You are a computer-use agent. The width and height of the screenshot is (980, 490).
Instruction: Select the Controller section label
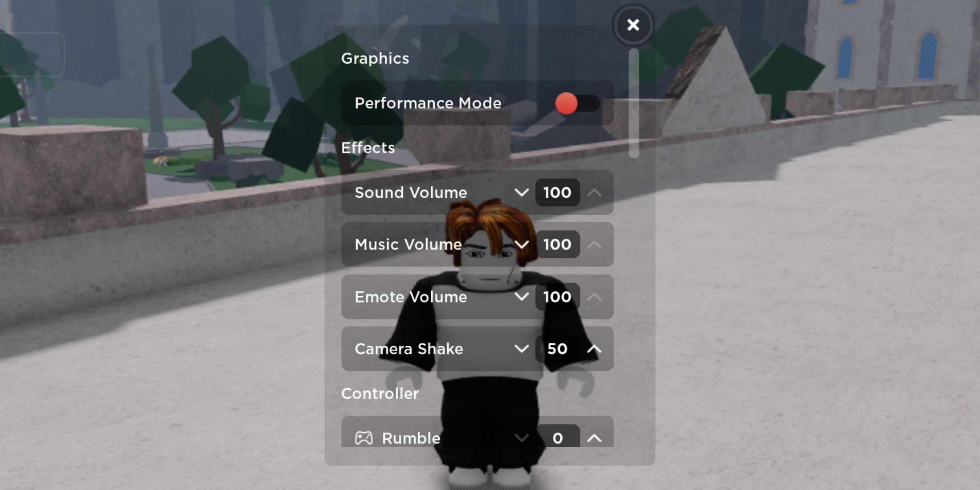click(x=380, y=393)
